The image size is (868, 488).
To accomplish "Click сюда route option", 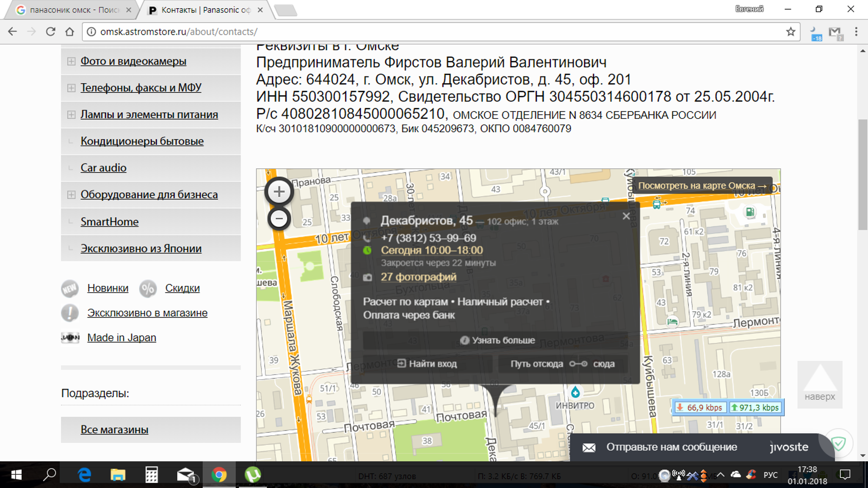I will tap(604, 364).
